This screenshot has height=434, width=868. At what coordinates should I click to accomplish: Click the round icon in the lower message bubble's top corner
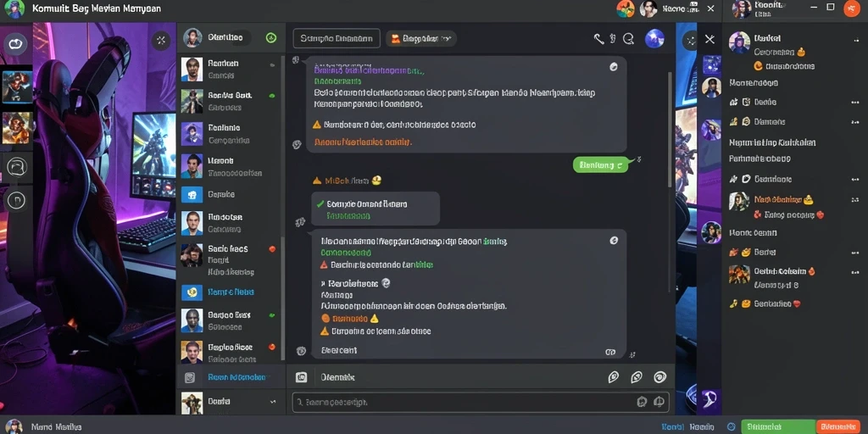coord(614,240)
